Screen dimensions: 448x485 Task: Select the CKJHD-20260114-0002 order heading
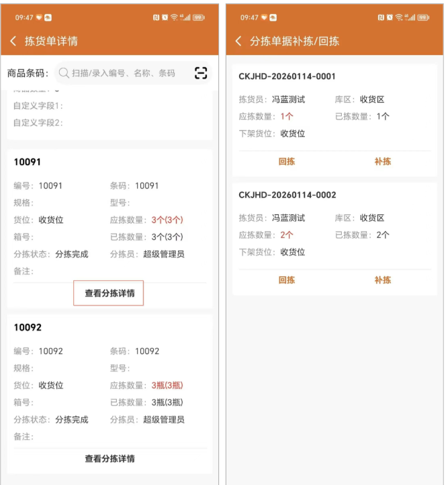pos(287,195)
